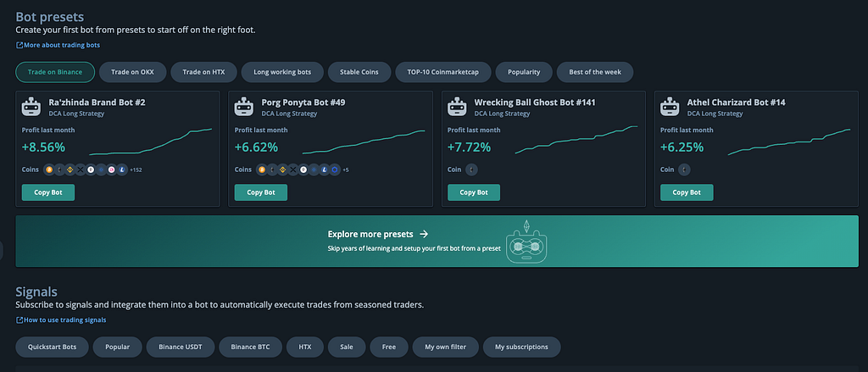This screenshot has width=868, height=372.
Task: Click BNB coin icon in Porg Ponyta Bot card
Action: (x=283, y=170)
